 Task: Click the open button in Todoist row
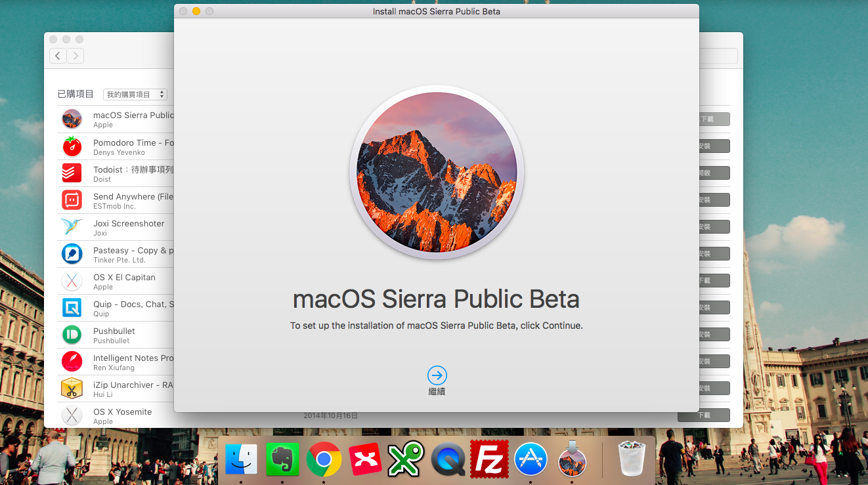(714, 173)
